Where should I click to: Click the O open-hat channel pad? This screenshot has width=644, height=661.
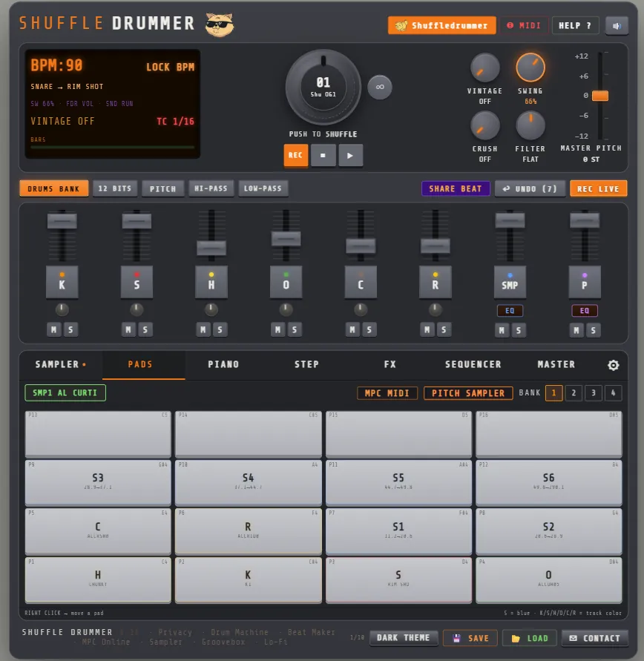(286, 282)
